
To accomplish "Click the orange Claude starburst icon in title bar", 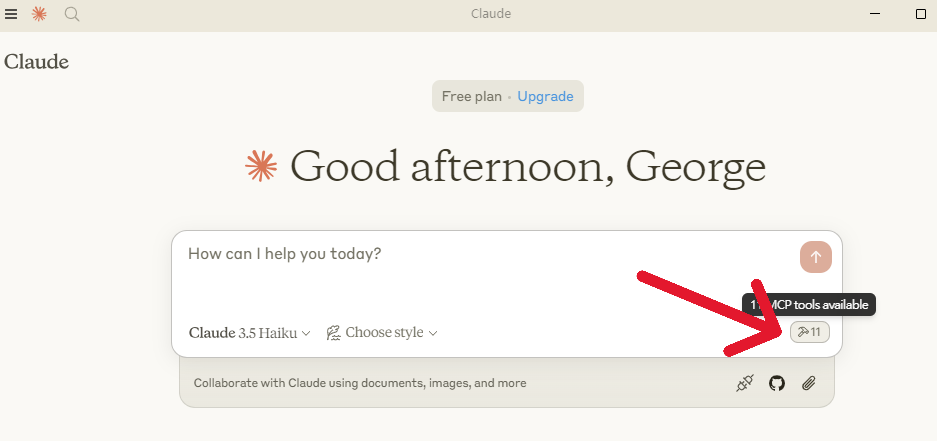I will pos(39,14).
